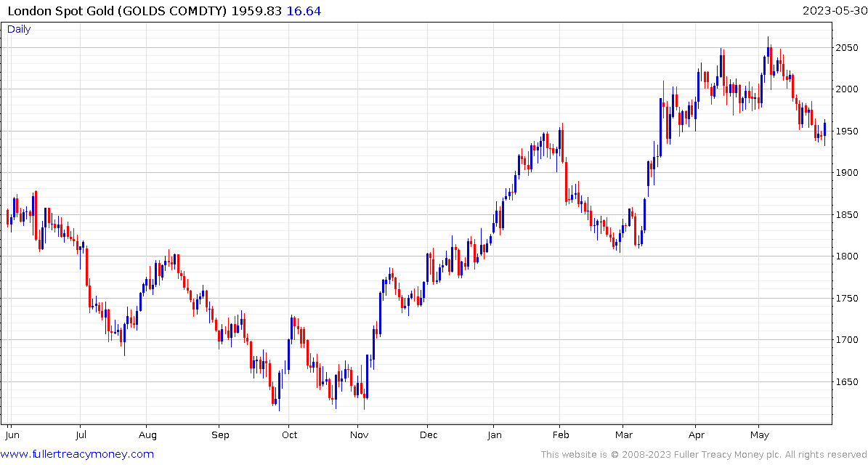Click the 'May' month axis label
868x465 pixels.
tap(760, 435)
